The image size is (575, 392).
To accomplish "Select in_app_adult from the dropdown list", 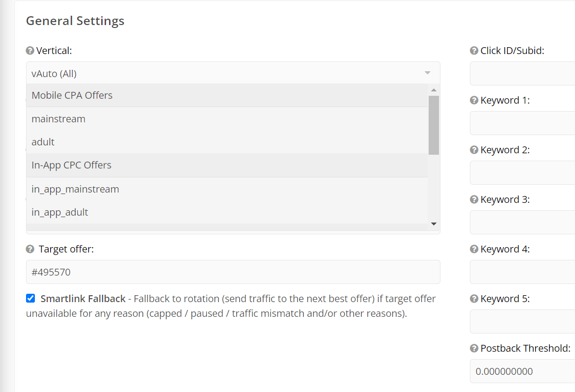I will 227,212.
